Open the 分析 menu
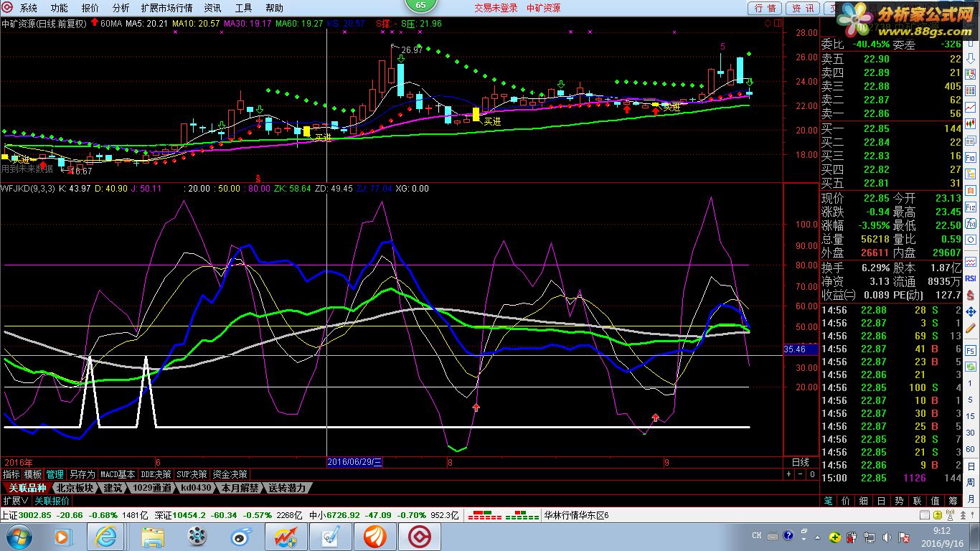The width and height of the screenshot is (980, 551). (x=121, y=8)
